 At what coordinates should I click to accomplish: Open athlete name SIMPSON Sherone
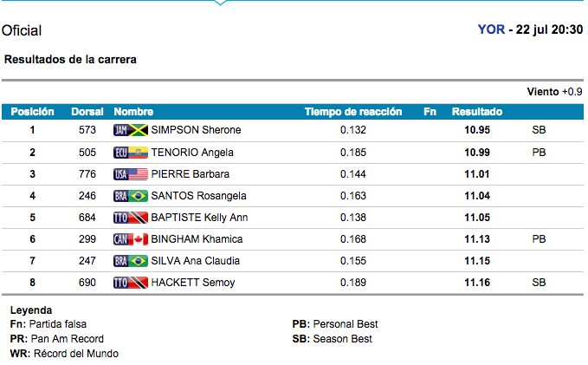[196, 130]
